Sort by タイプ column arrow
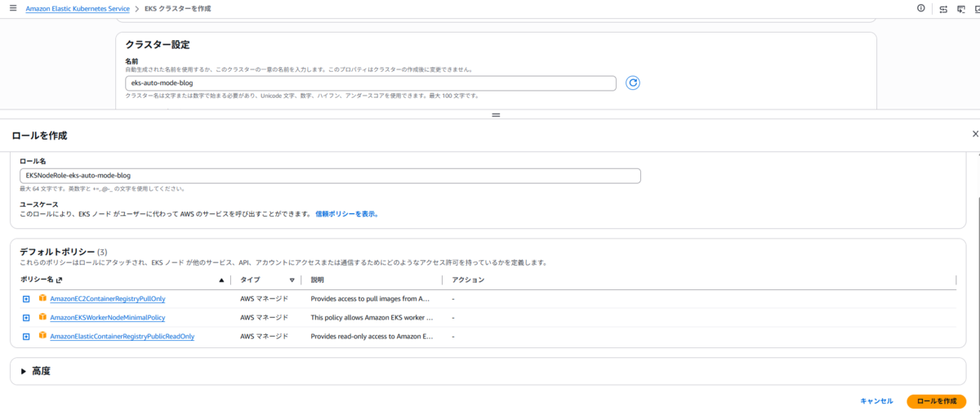 [x=292, y=280]
